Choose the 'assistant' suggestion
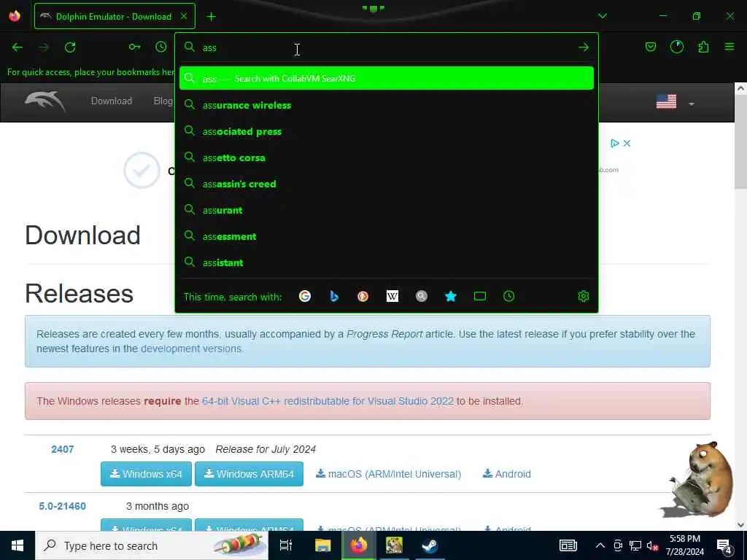This screenshot has width=747, height=560. tap(387, 262)
